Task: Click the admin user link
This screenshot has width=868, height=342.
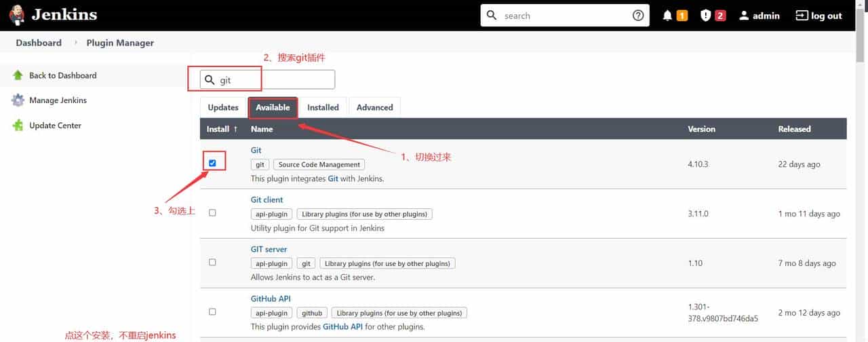Action: (766, 16)
